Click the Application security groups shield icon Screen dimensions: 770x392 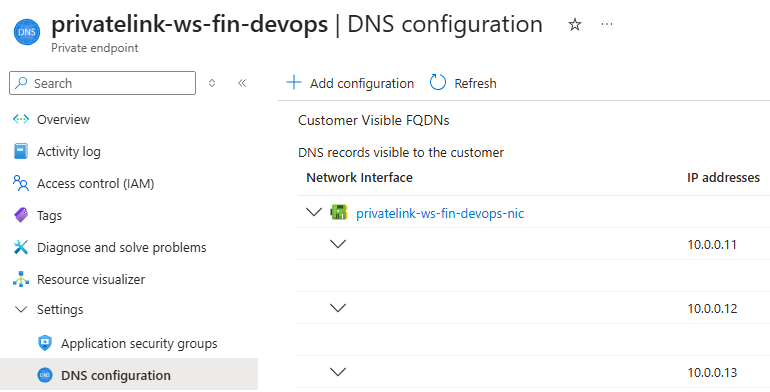45,343
